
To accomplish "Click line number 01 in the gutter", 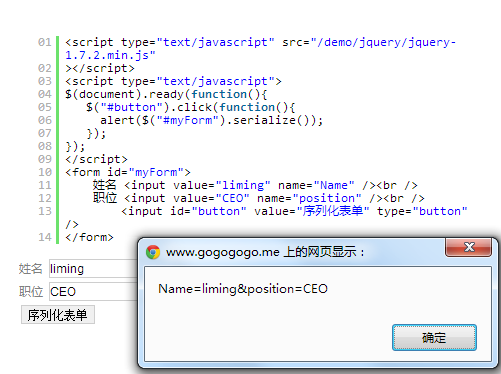I will (x=45, y=42).
